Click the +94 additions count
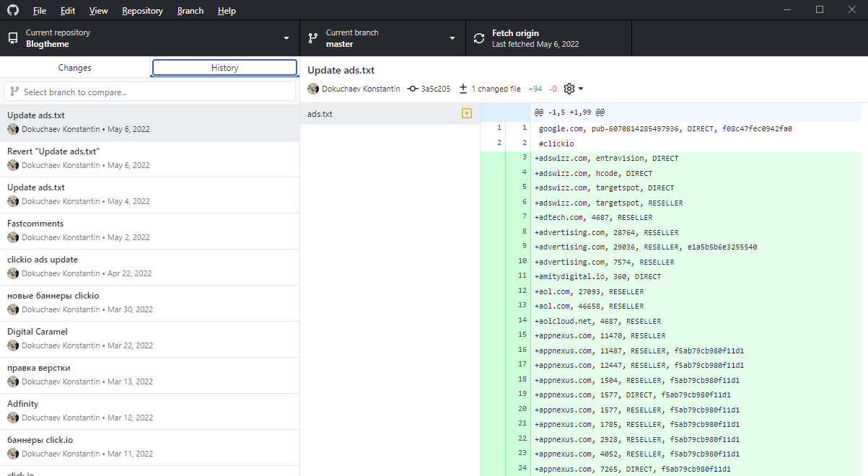868x476 pixels. (535, 89)
